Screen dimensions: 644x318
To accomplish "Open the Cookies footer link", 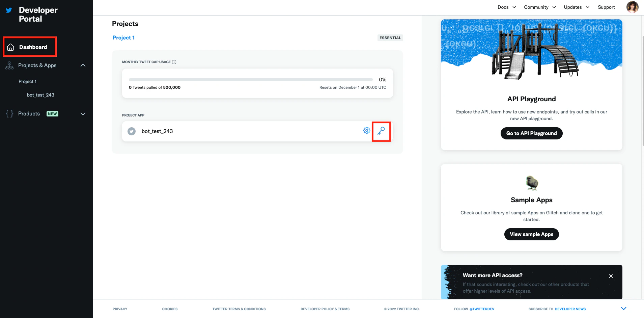I will (170, 309).
